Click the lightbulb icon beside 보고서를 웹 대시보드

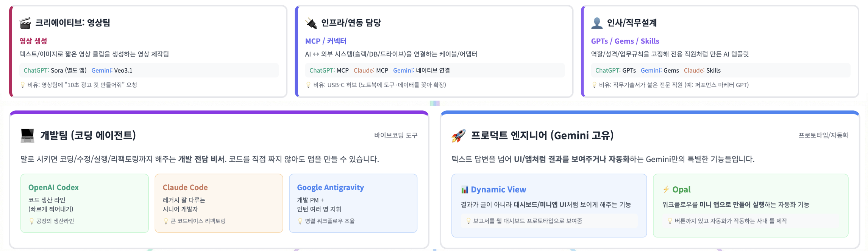468,221
